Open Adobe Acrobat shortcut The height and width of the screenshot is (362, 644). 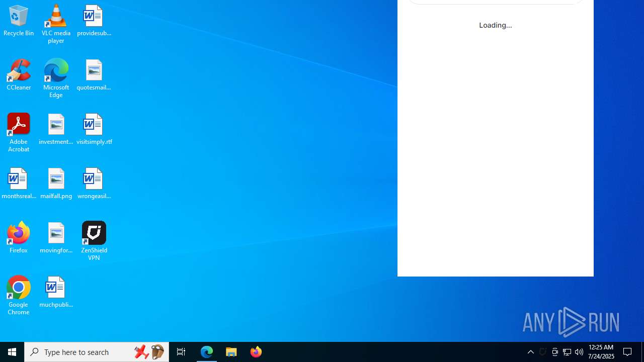point(19,133)
